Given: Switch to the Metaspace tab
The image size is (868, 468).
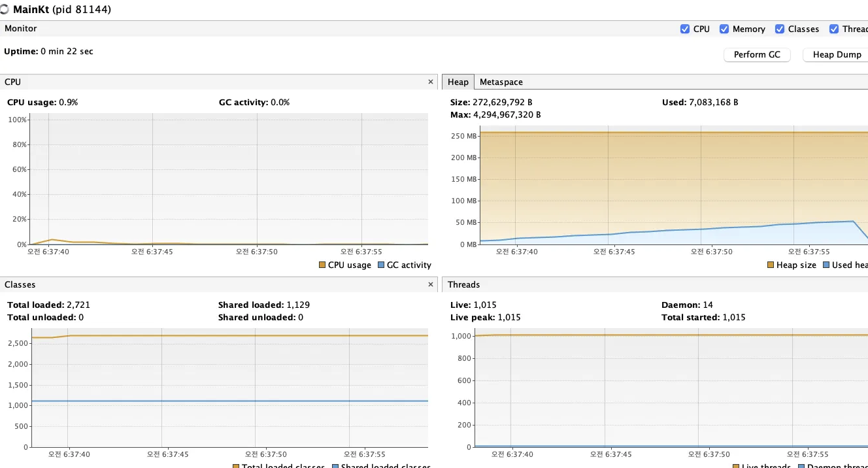Looking at the screenshot, I should click(501, 82).
